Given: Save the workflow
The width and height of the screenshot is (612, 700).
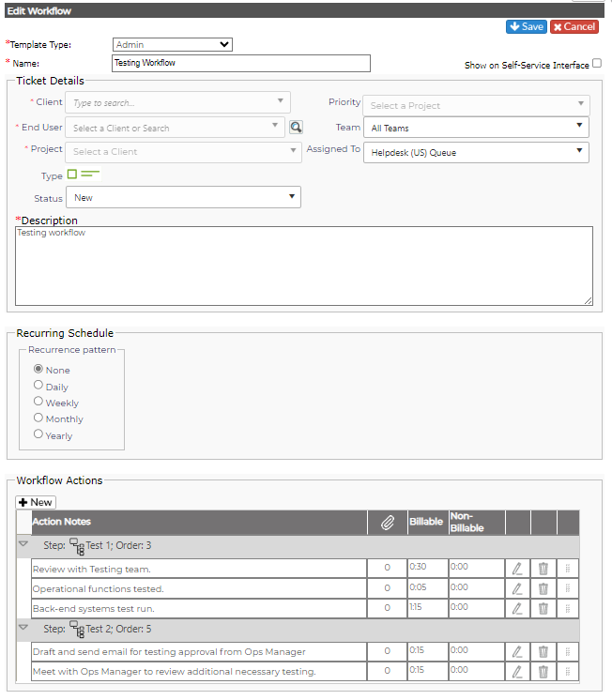Looking at the screenshot, I should pyautogui.click(x=527, y=27).
